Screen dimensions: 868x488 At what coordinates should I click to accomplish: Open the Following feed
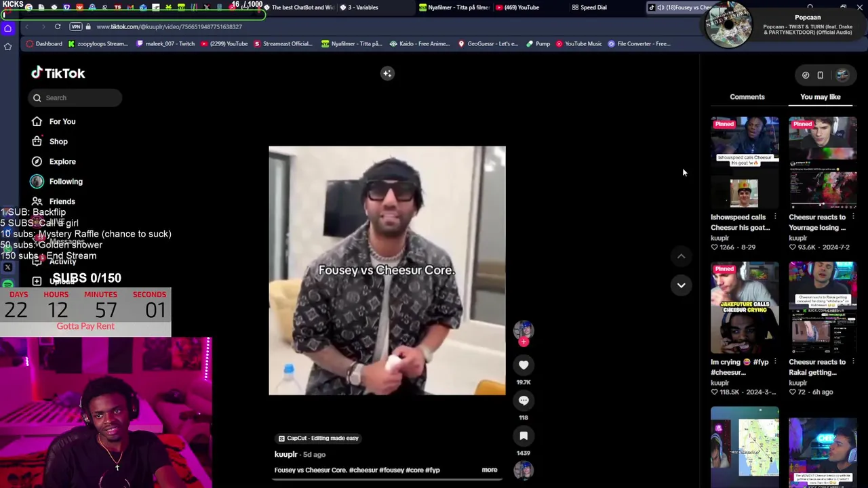pos(66,182)
